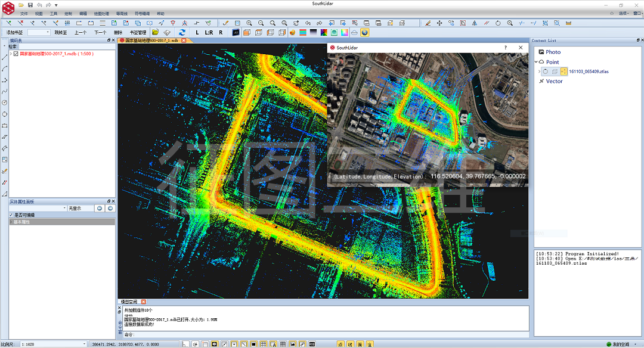Select the L view mode button

click(x=197, y=32)
